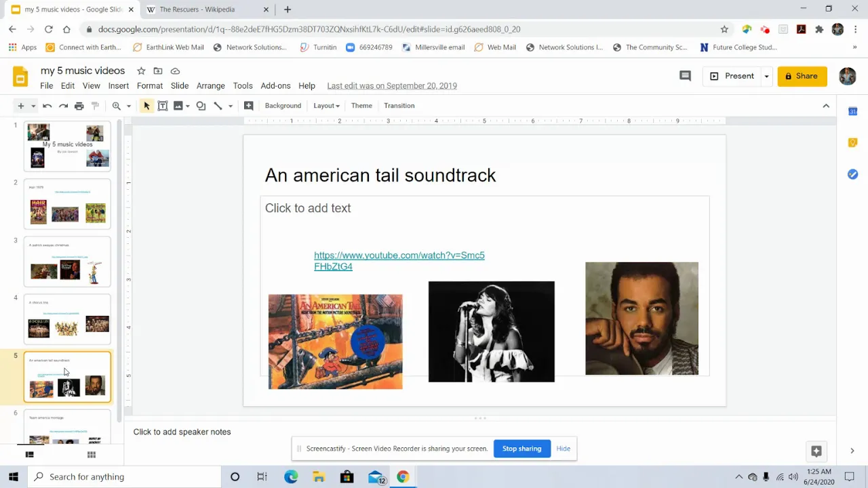868x488 pixels.
Task: Select slide 3 thumbnail in filmstrip
Action: coord(67,261)
